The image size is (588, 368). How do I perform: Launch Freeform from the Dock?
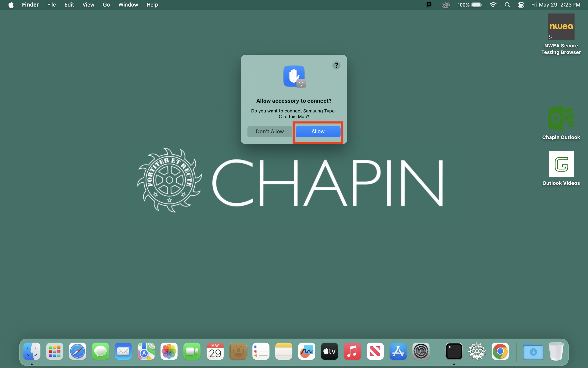point(307,351)
